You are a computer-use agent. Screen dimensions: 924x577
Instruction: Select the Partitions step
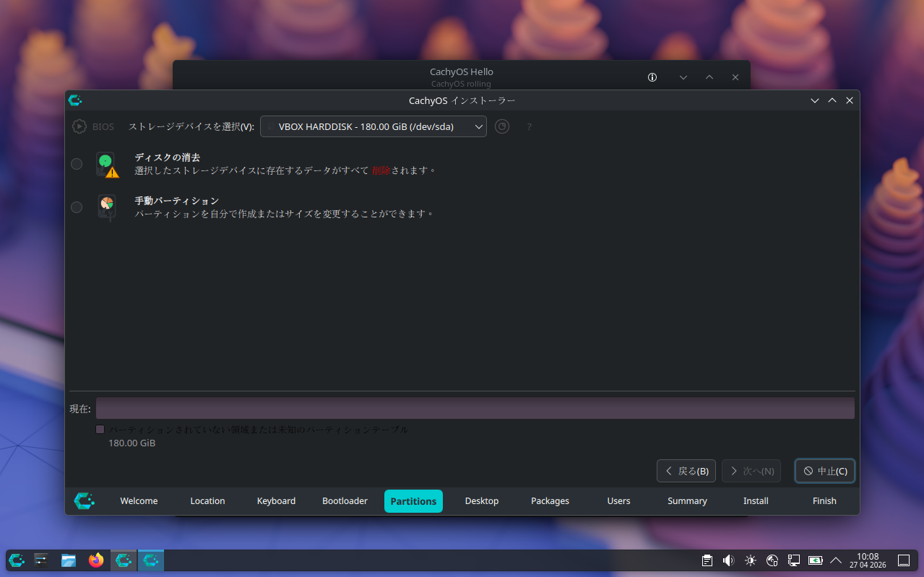click(x=413, y=501)
